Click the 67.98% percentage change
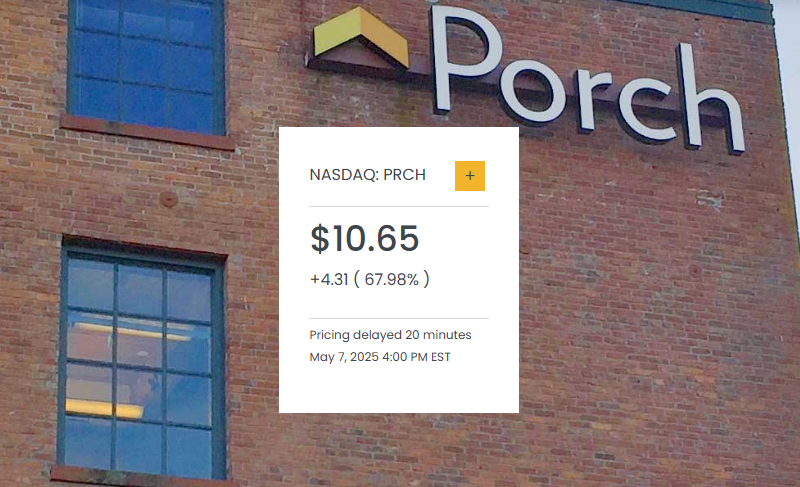 coord(392,280)
